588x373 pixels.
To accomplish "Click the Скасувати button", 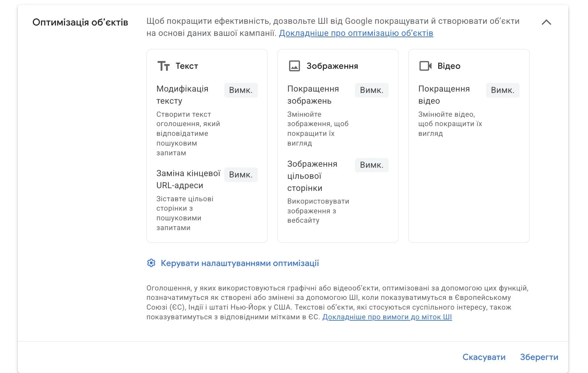I will pyautogui.click(x=484, y=357).
